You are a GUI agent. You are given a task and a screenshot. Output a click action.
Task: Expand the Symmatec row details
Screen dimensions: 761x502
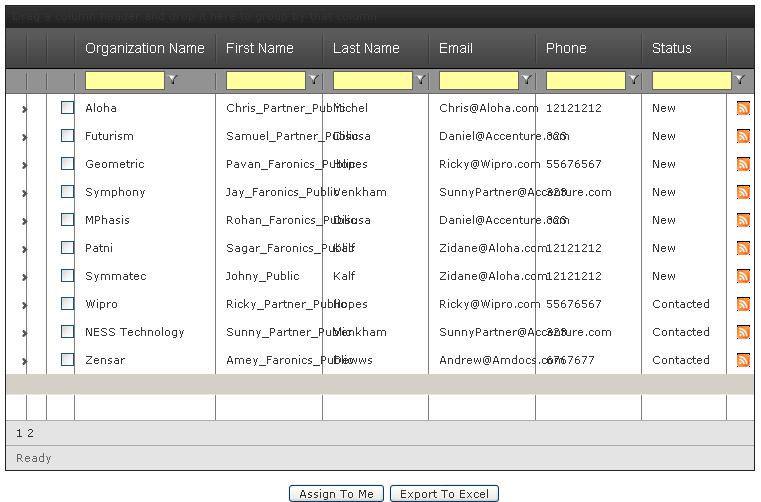click(25, 278)
